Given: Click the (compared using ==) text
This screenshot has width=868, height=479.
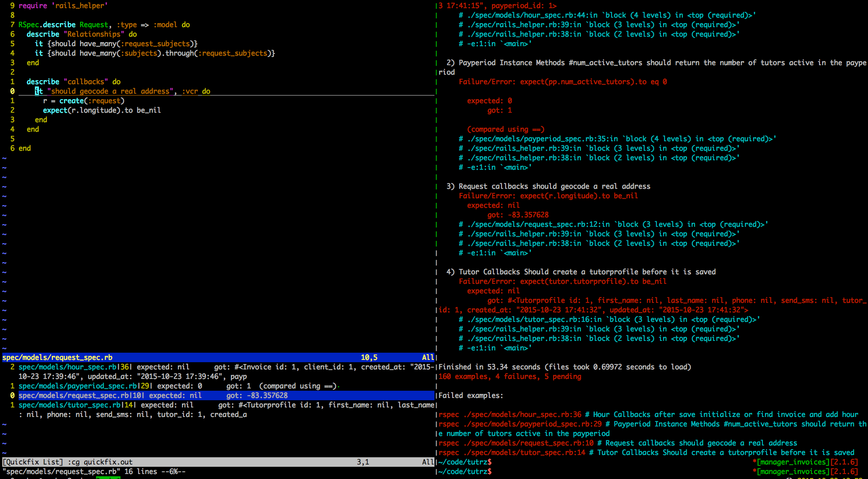Looking at the screenshot, I should (506, 129).
